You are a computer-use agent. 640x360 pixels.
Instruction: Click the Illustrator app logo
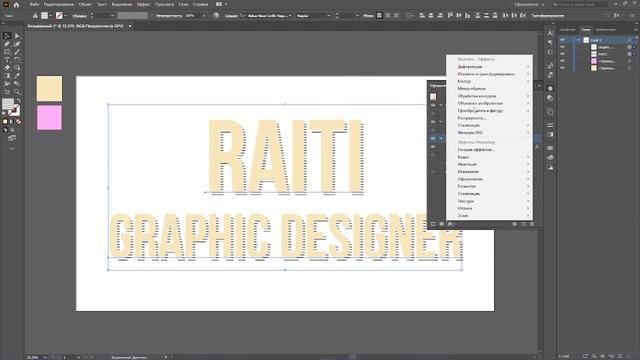point(6,4)
